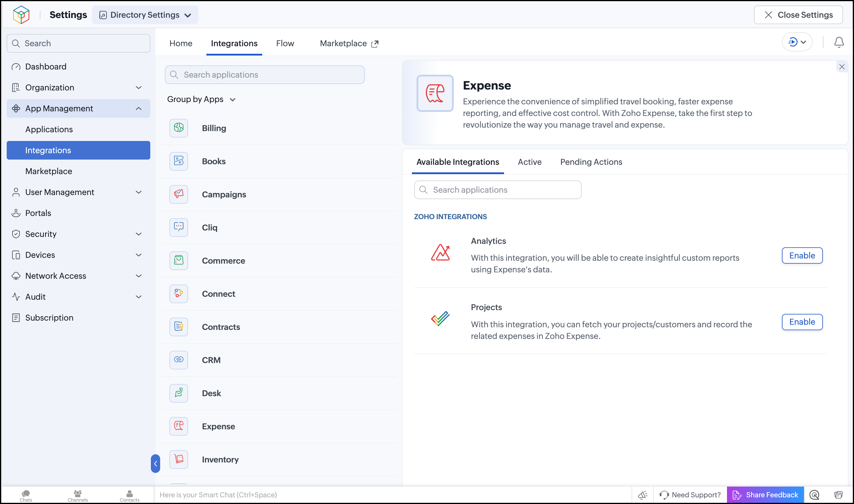This screenshot has height=504, width=854.
Task: Close the Expense details panel
Action: click(x=842, y=67)
